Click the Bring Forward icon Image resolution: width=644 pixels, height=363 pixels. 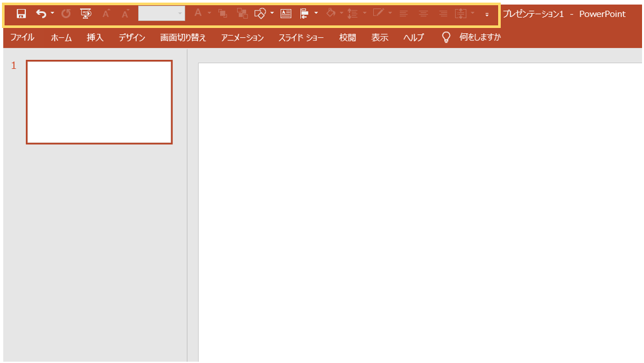click(223, 14)
